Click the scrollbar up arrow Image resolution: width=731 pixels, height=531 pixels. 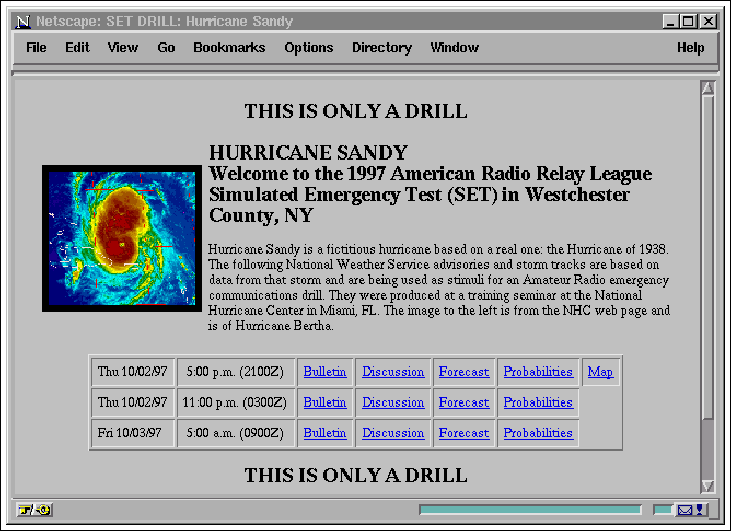(708, 89)
